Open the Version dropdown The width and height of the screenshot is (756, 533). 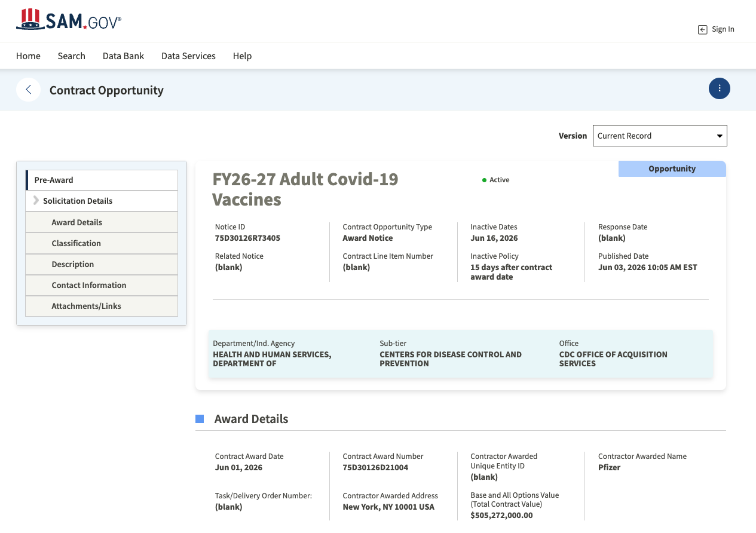click(660, 136)
